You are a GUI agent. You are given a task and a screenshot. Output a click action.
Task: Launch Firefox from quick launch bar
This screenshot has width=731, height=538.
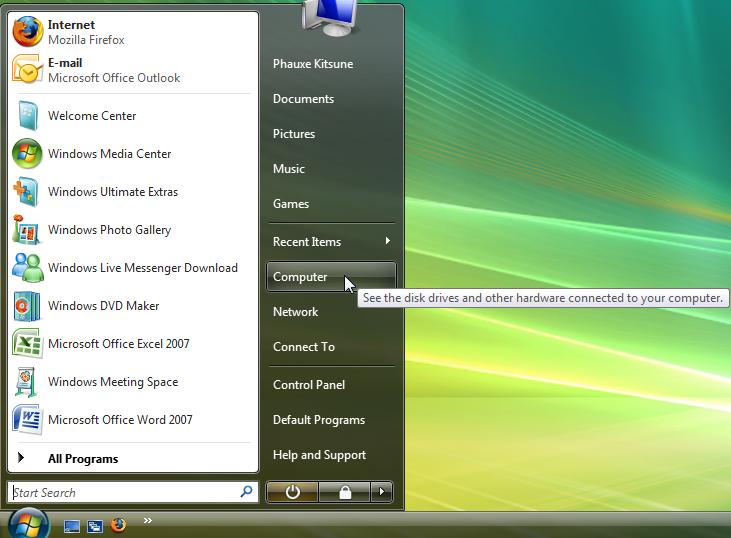click(x=118, y=525)
